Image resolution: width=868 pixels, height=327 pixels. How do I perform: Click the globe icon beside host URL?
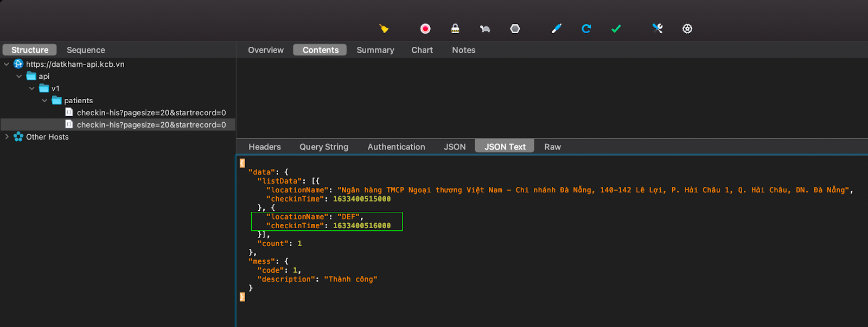(18, 64)
